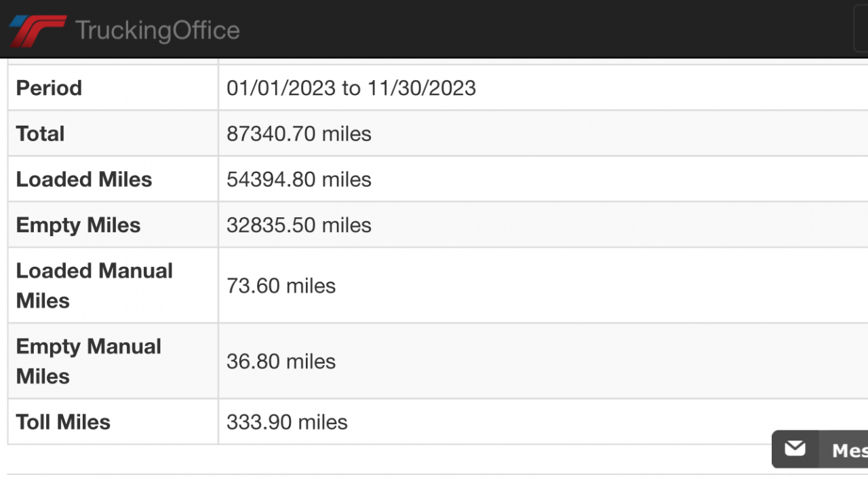Viewport: 868px width, 488px height.
Task: Click the red and blue TruckingOffice logo icon
Action: coord(37,31)
